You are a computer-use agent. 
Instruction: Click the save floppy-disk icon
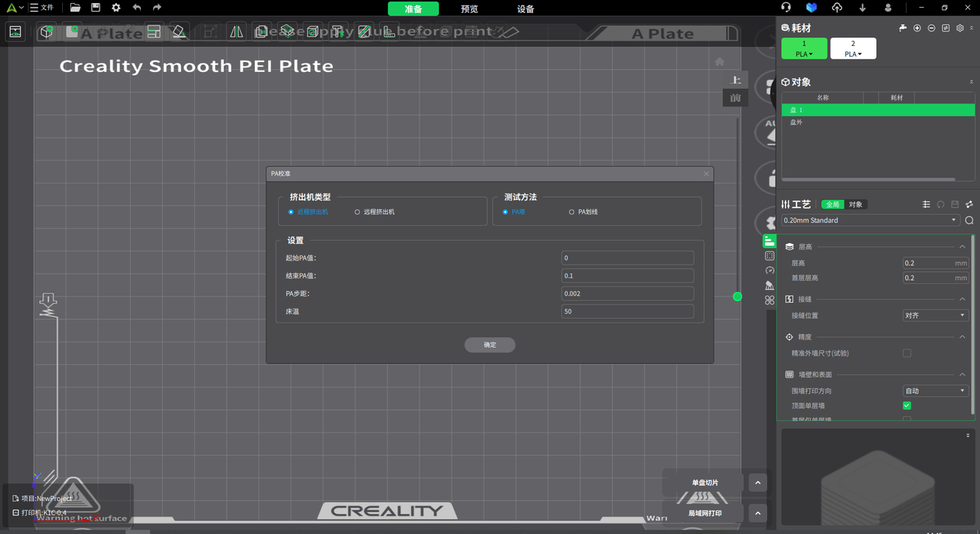(x=96, y=8)
